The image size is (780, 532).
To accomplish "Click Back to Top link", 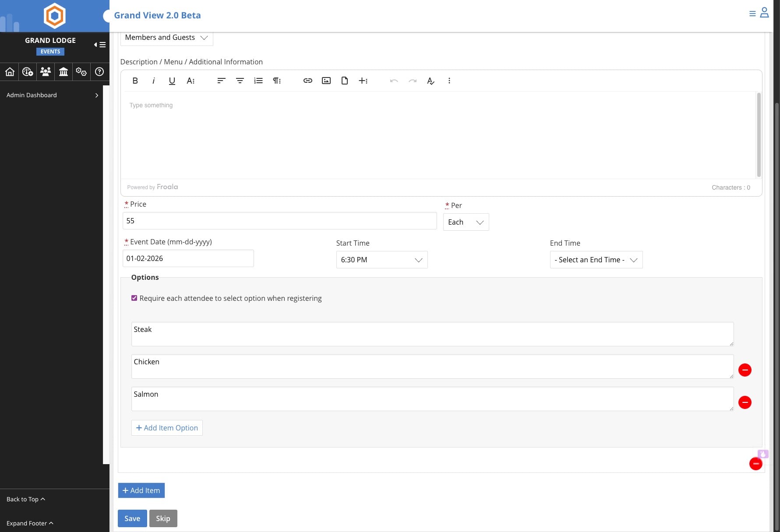I will (26, 499).
